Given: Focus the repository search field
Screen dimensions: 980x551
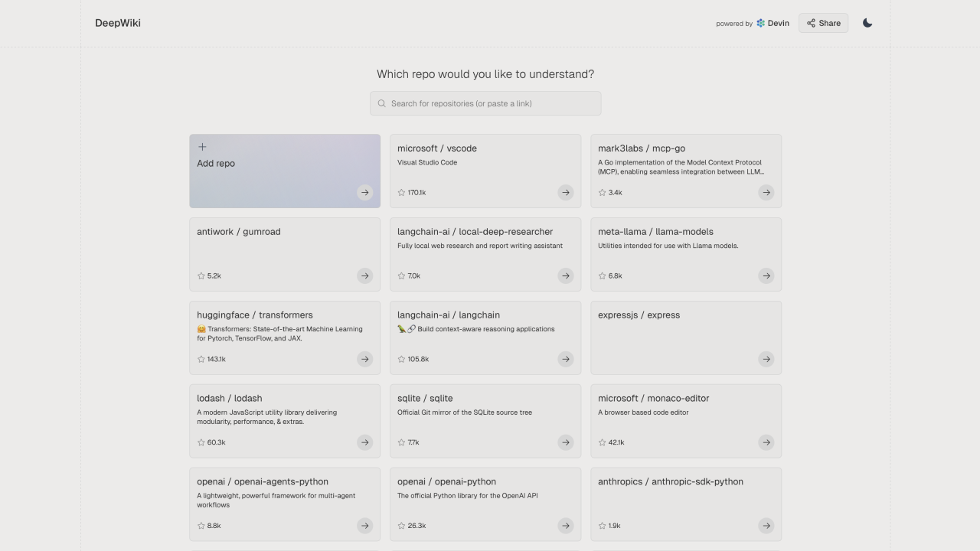Looking at the screenshot, I should (485, 103).
